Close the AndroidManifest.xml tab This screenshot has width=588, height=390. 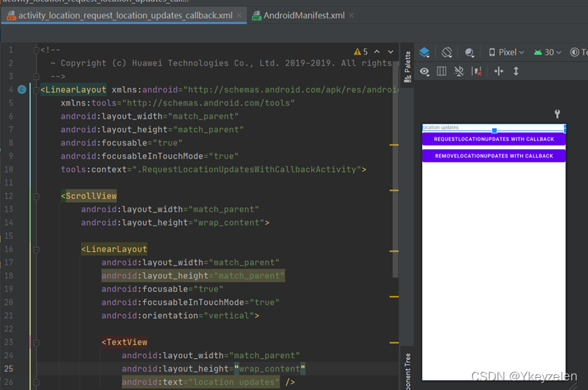click(x=351, y=16)
